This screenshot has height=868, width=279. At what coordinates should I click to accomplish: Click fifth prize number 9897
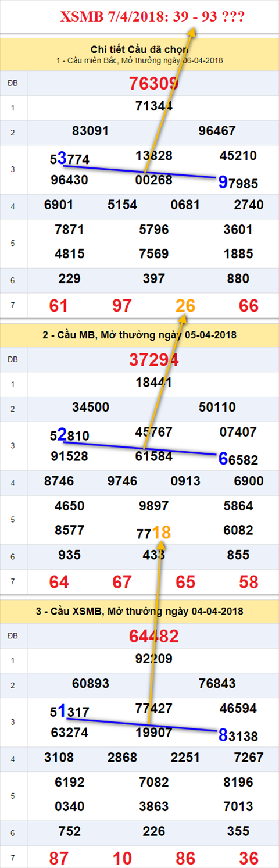154,506
